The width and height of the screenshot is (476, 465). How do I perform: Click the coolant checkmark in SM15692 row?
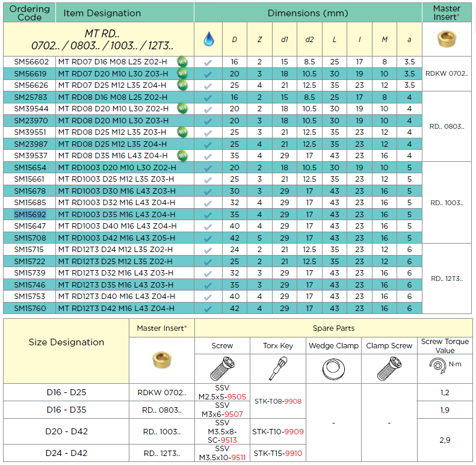208,214
